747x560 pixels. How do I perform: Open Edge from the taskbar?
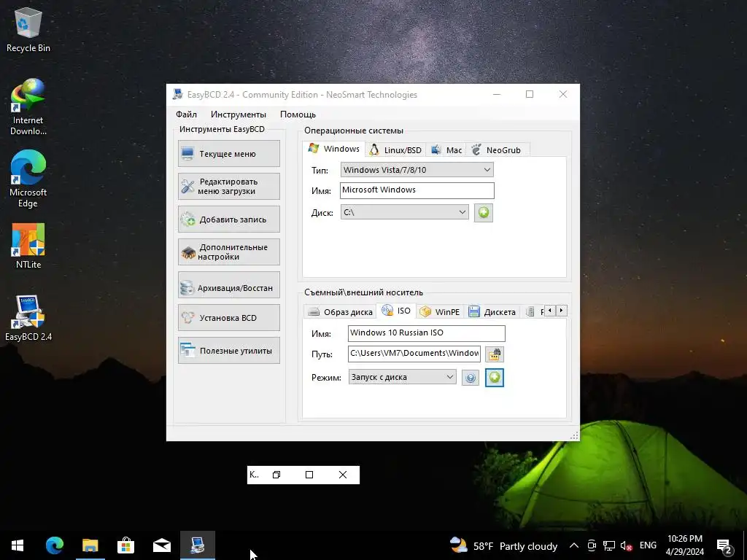(54, 545)
